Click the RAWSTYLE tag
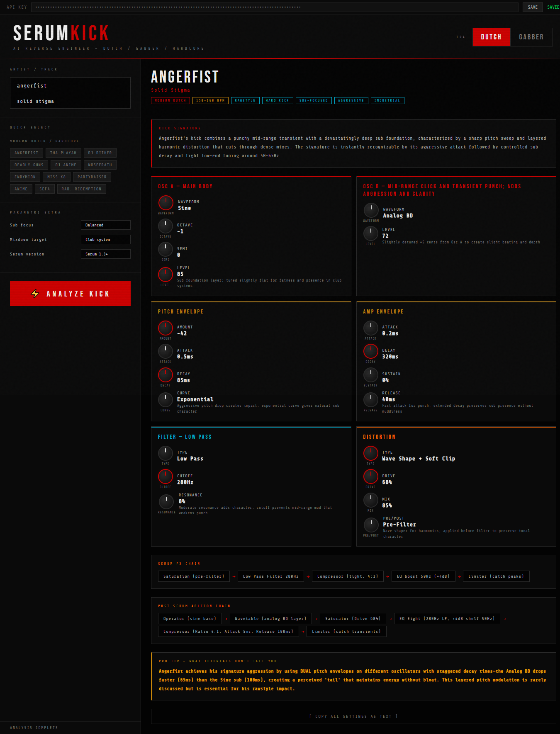The width and height of the screenshot is (560, 734). point(245,100)
